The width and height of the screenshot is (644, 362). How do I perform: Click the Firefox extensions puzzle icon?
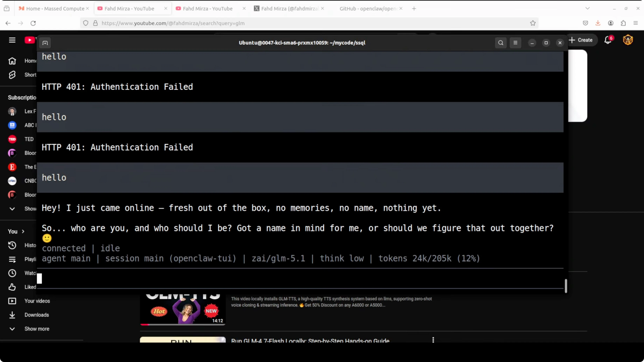click(x=623, y=23)
